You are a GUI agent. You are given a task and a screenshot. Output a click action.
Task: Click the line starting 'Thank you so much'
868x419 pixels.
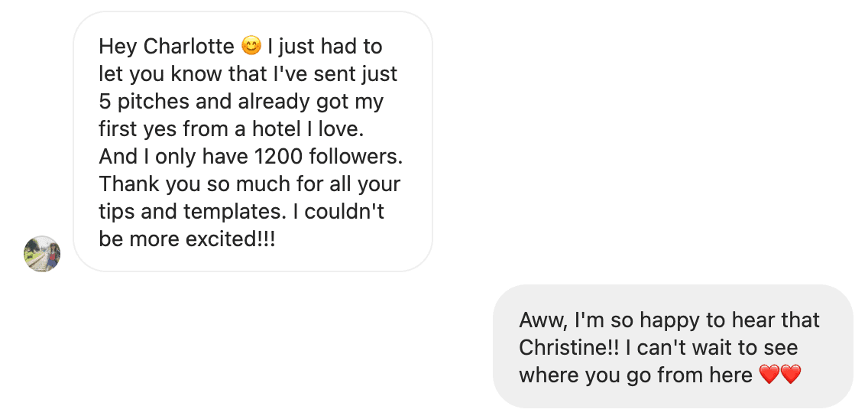[x=249, y=184]
